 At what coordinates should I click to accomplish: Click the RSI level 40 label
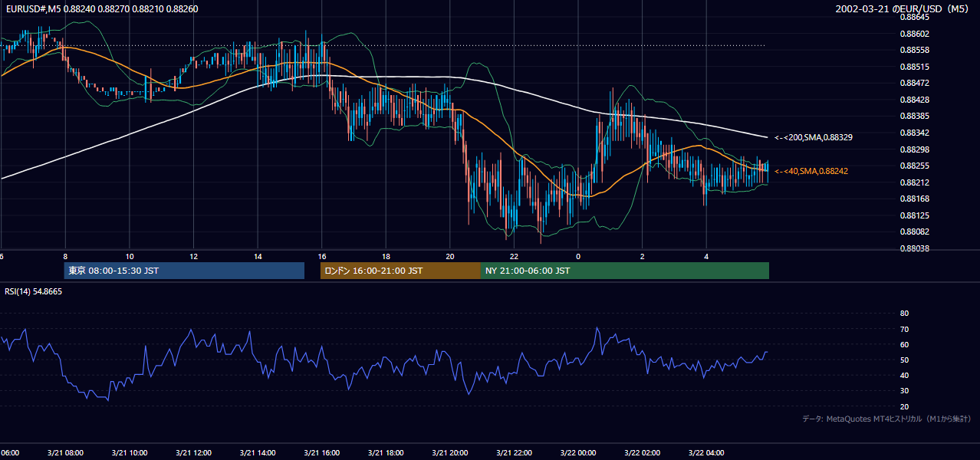point(904,375)
